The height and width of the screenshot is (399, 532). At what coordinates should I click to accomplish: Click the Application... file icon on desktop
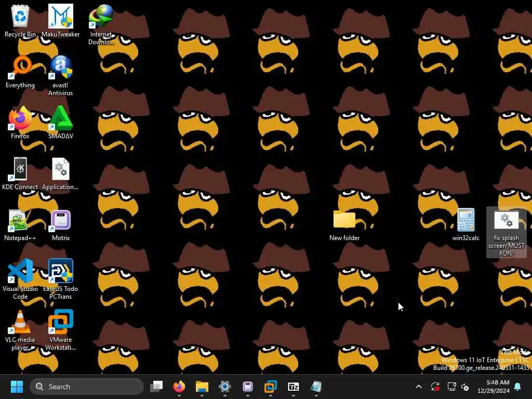tap(60, 174)
